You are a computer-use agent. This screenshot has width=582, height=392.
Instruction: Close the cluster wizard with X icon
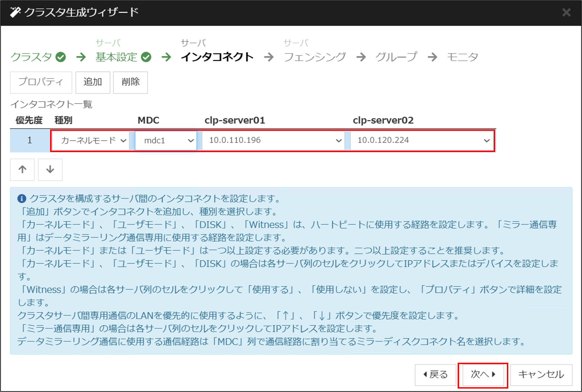tap(566, 13)
